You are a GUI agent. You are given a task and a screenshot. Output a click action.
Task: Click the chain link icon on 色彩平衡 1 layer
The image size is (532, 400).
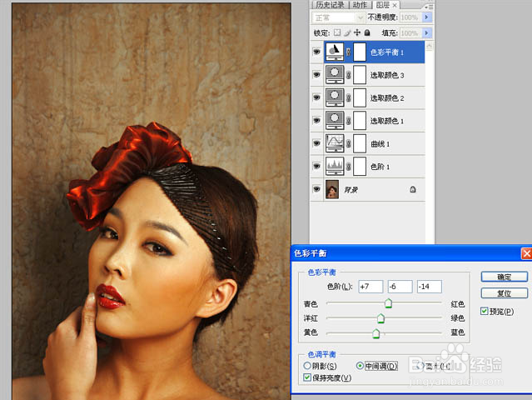click(x=349, y=52)
